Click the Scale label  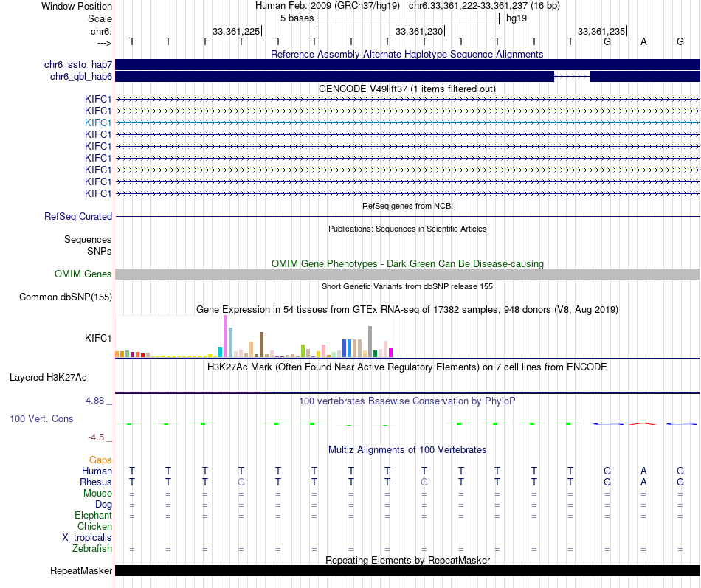(100, 18)
